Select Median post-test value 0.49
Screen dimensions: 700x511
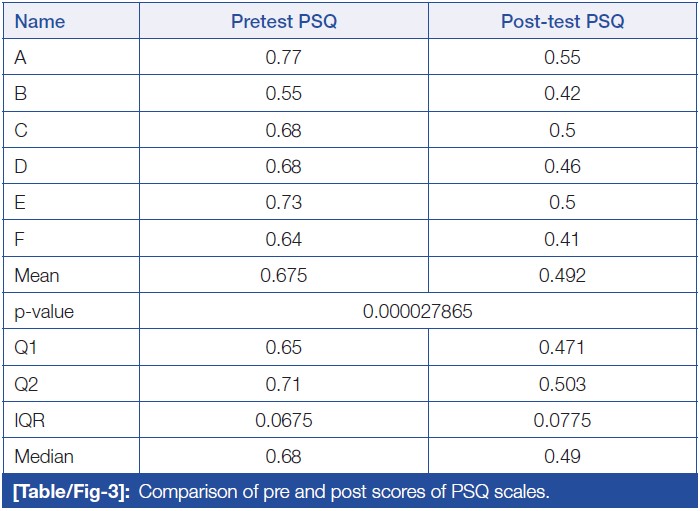562,457
